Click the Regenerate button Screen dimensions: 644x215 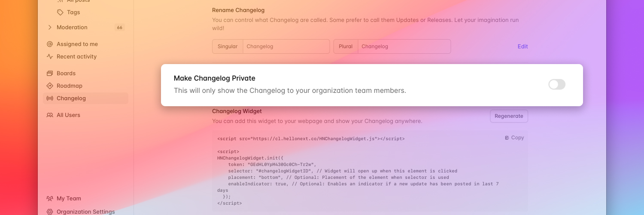(509, 116)
